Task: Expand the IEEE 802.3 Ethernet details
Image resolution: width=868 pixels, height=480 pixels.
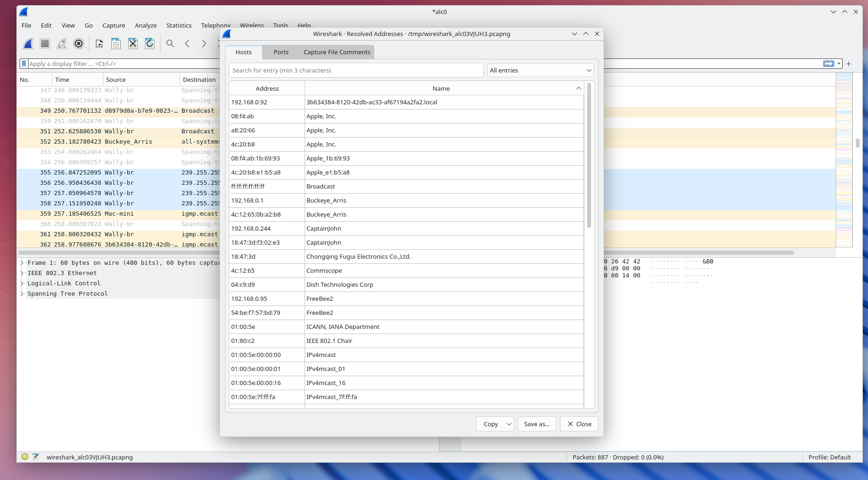Action: pos(22,273)
